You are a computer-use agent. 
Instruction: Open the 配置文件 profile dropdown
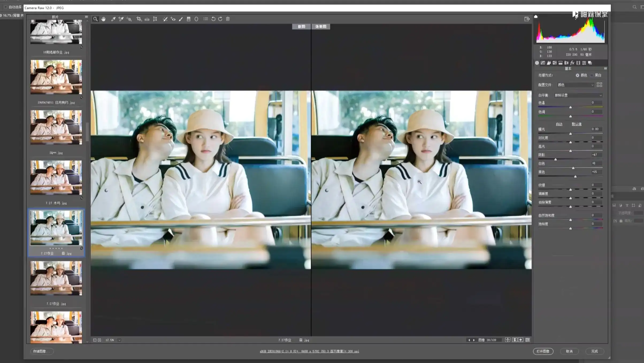(576, 85)
